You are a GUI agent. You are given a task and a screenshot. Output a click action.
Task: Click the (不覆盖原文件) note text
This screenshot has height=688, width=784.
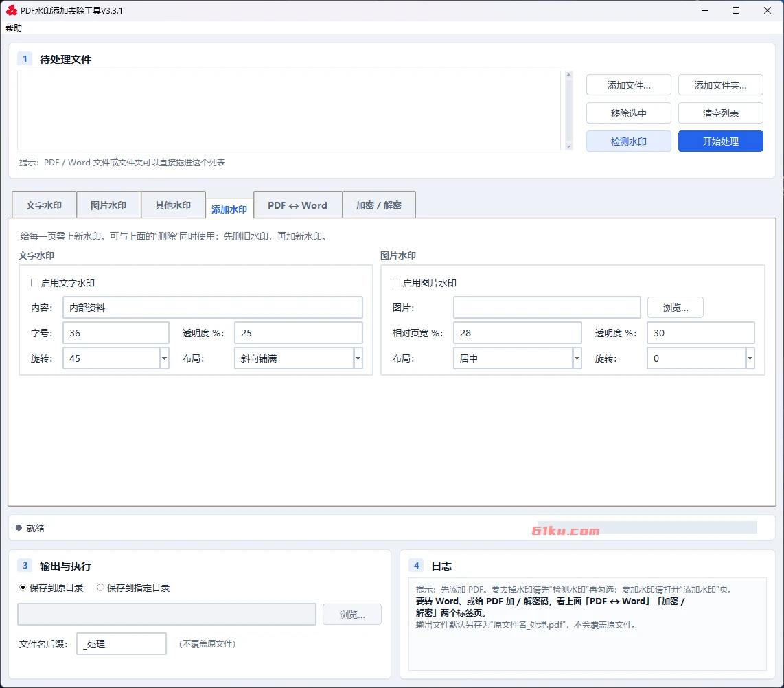click(207, 644)
